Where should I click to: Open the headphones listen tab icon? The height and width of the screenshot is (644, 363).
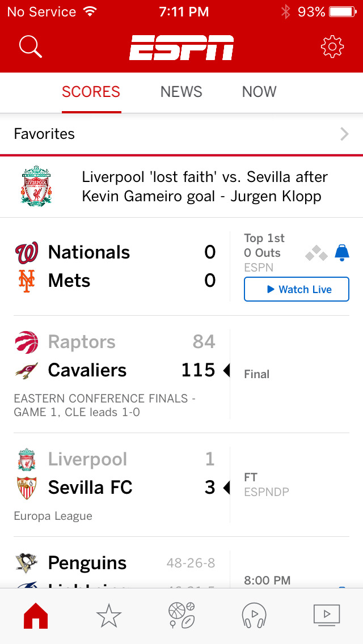254,616
